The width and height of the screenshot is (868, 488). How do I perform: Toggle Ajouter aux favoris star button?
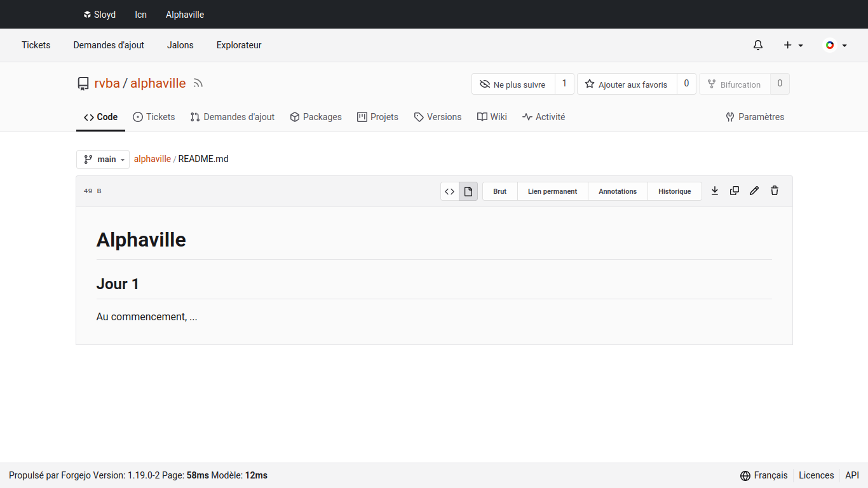point(627,85)
